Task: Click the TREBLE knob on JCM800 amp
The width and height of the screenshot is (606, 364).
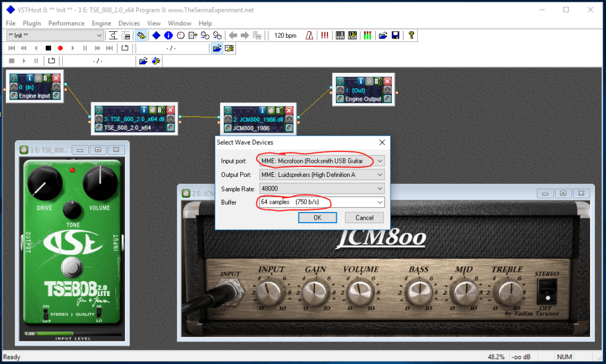Action: pyautogui.click(x=510, y=292)
